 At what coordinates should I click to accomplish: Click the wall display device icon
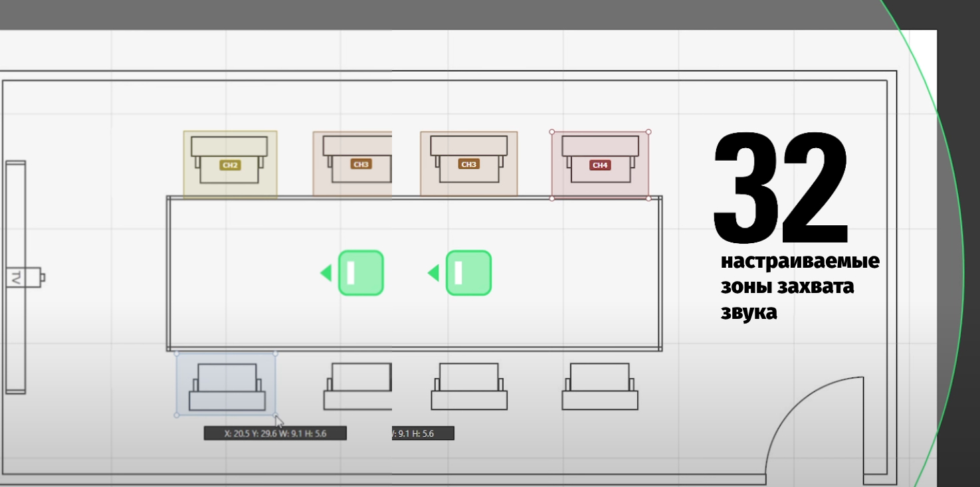15,277
